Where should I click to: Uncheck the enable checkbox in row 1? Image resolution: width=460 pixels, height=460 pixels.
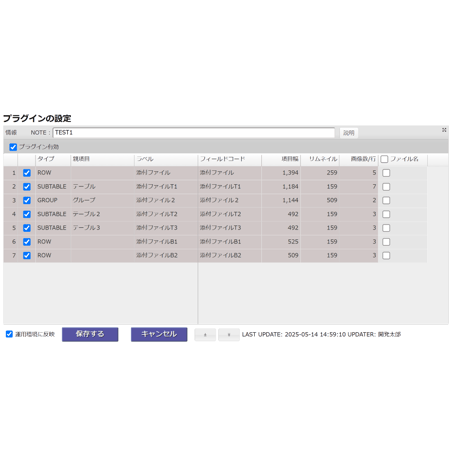[x=27, y=173]
